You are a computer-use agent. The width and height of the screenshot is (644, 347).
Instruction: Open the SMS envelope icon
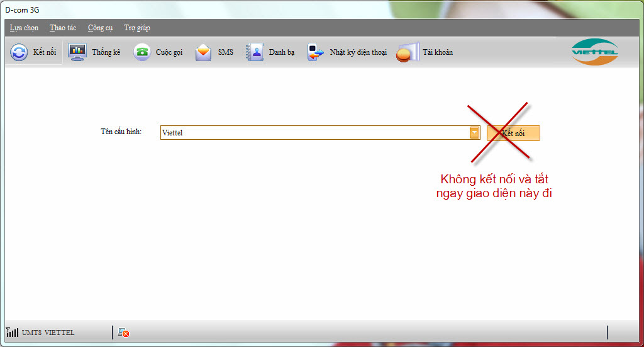pyautogui.click(x=203, y=52)
